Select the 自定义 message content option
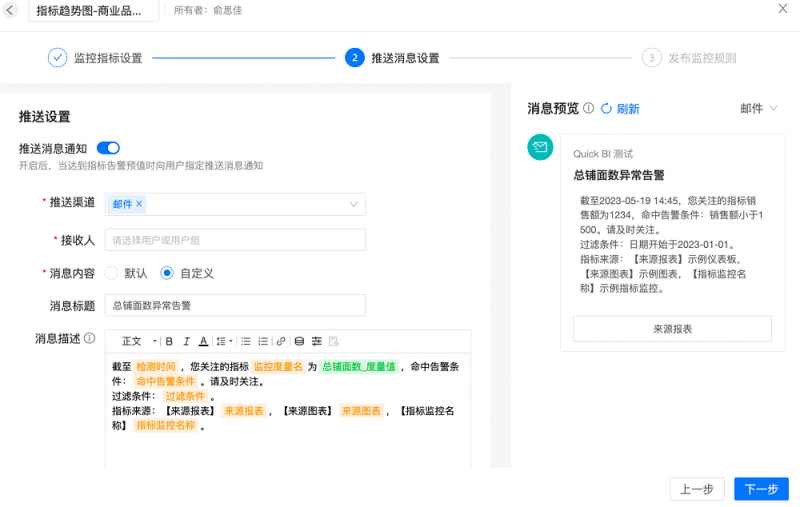Viewport: 800px width, 507px height. pyautogui.click(x=167, y=273)
